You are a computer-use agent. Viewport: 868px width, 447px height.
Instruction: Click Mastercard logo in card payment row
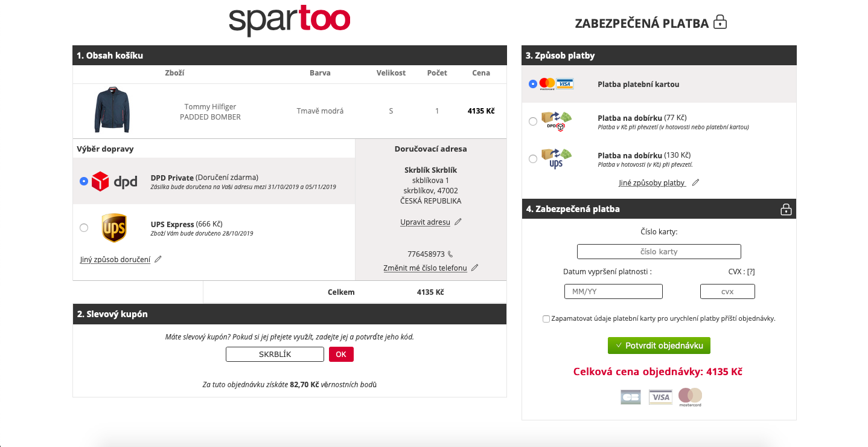click(547, 84)
